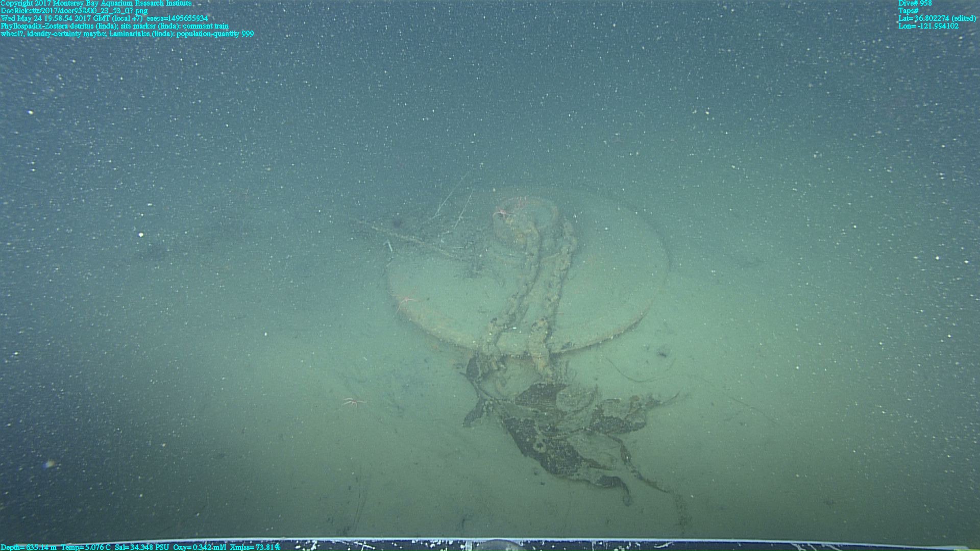
Task: Click the Laminariales population-quantity 999 text
Action: pyautogui.click(x=181, y=34)
